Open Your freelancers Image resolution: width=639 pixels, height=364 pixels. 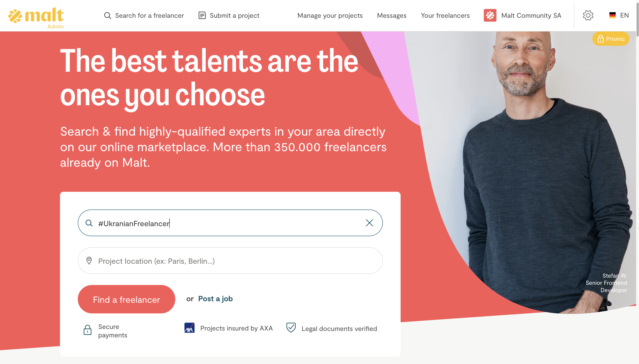(x=445, y=16)
